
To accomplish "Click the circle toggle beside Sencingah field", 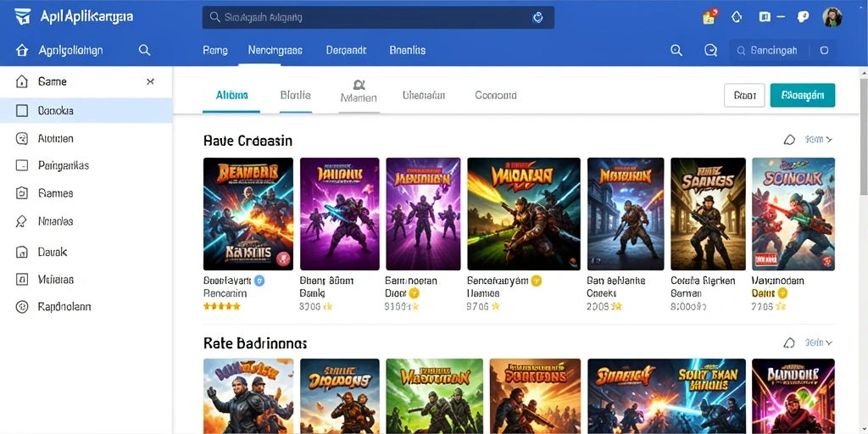I will [x=824, y=50].
